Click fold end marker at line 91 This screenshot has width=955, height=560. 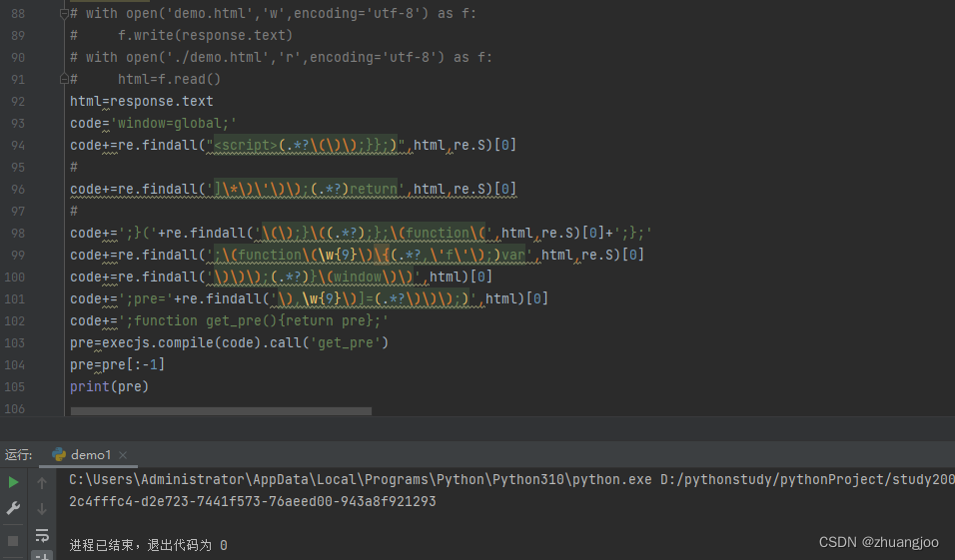coord(64,79)
